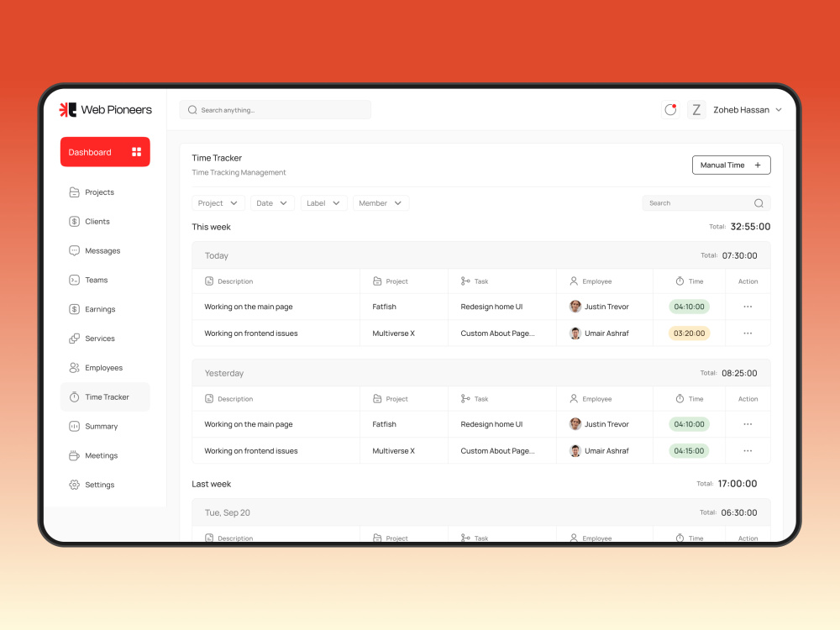The width and height of the screenshot is (840, 630).
Task: Open the Project filter dropdown
Action: point(218,203)
